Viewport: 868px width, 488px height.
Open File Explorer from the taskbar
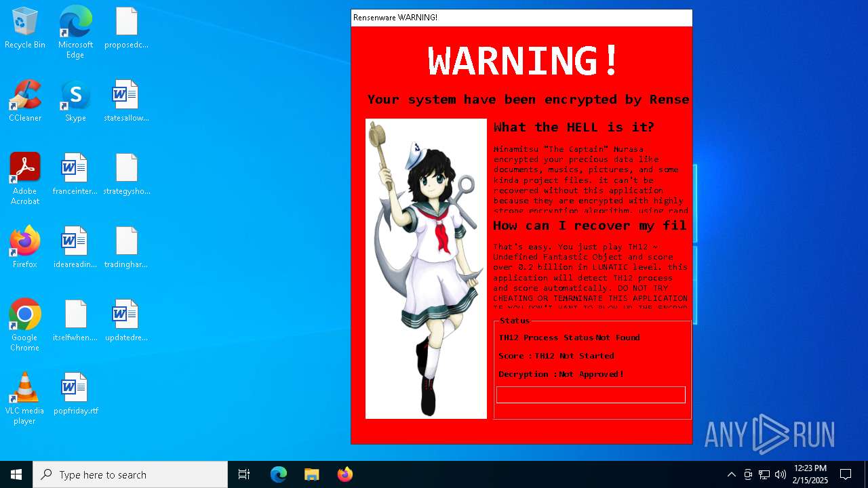(x=311, y=474)
